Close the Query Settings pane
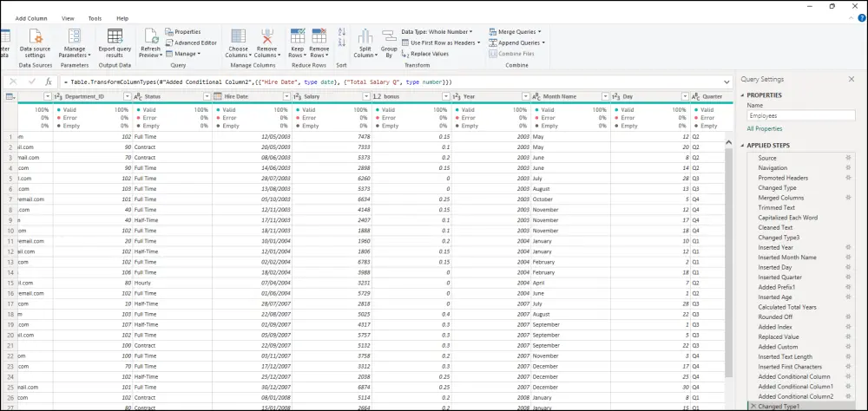This screenshot has height=411, width=868. pos(852,79)
